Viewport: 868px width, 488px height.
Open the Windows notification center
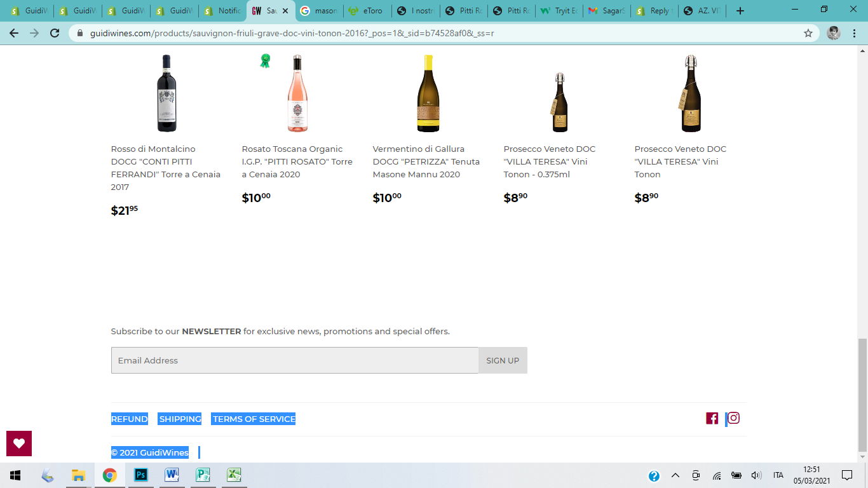pyautogui.click(x=847, y=475)
